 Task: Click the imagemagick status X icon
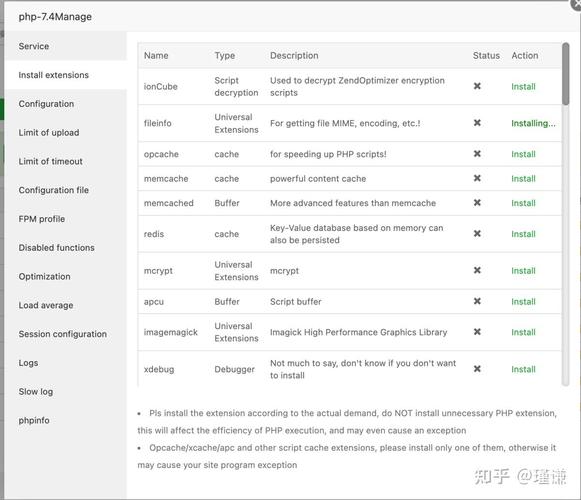pos(477,332)
